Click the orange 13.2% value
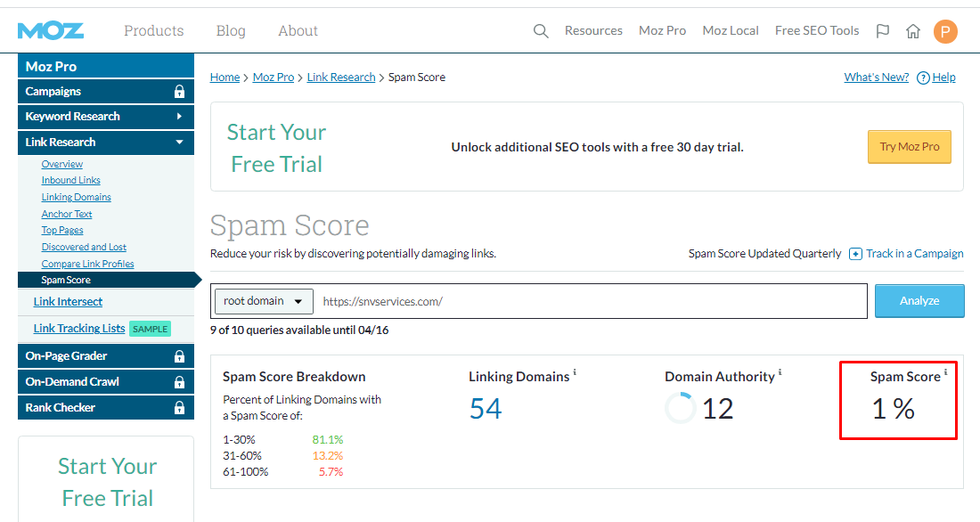The height and width of the screenshot is (522, 980). point(328,456)
